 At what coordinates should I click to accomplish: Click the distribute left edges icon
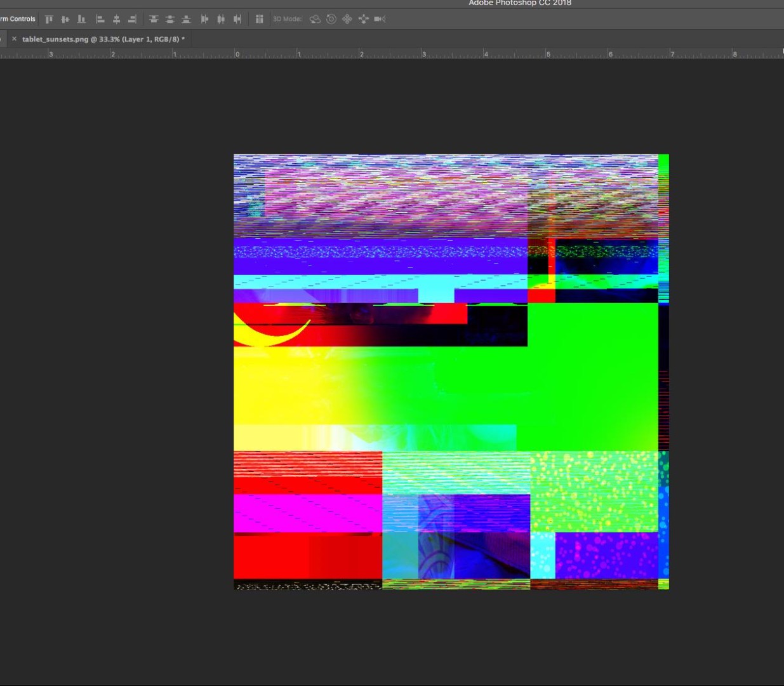click(x=204, y=19)
